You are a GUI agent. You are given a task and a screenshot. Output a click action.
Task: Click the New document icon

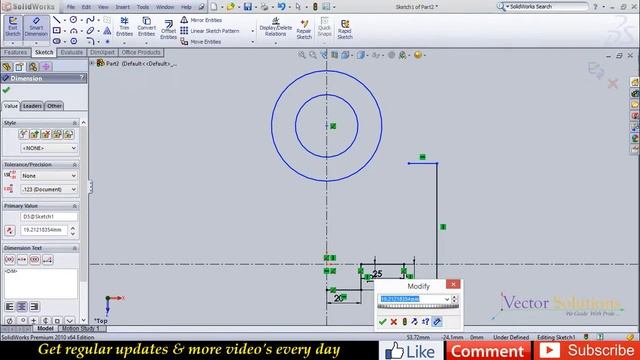click(x=214, y=7)
